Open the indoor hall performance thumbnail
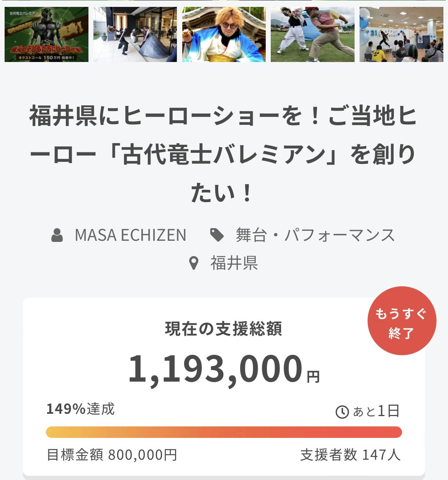The width and height of the screenshot is (448, 480). [135, 34]
